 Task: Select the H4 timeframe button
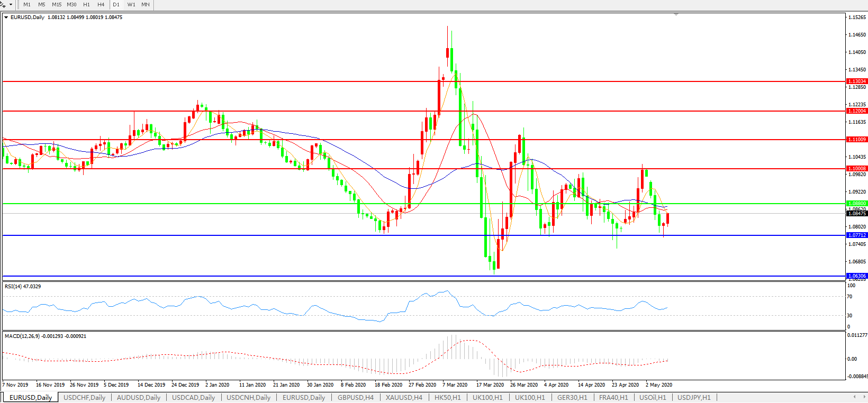point(101,4)
